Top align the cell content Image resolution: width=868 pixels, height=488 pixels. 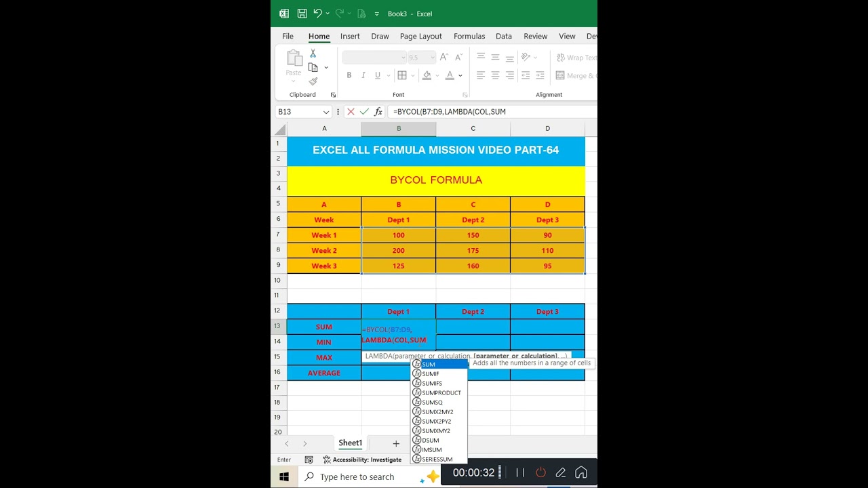click(481, 57)
